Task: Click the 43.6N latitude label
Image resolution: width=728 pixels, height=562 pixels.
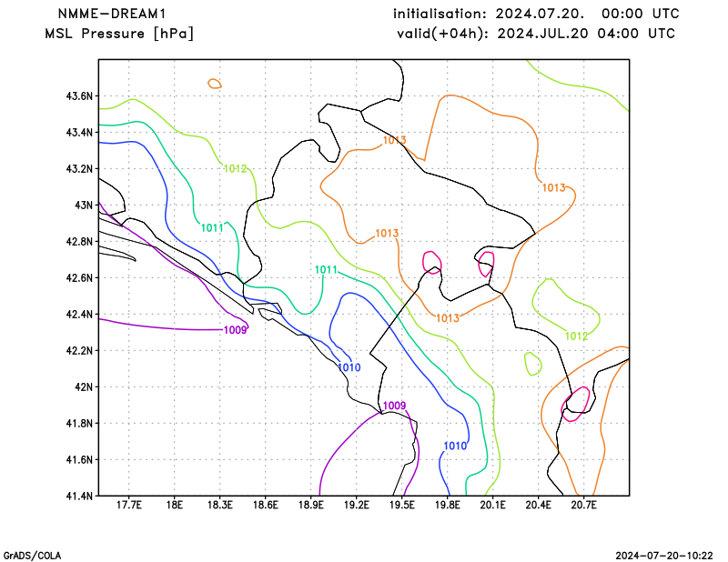Action: tap(80, 96)
